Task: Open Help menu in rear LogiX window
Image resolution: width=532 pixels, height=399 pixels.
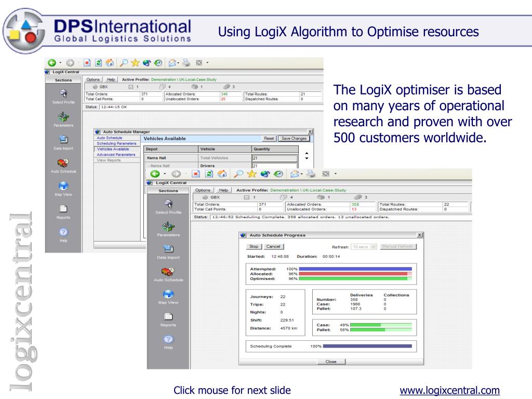Action: point(111,79)
